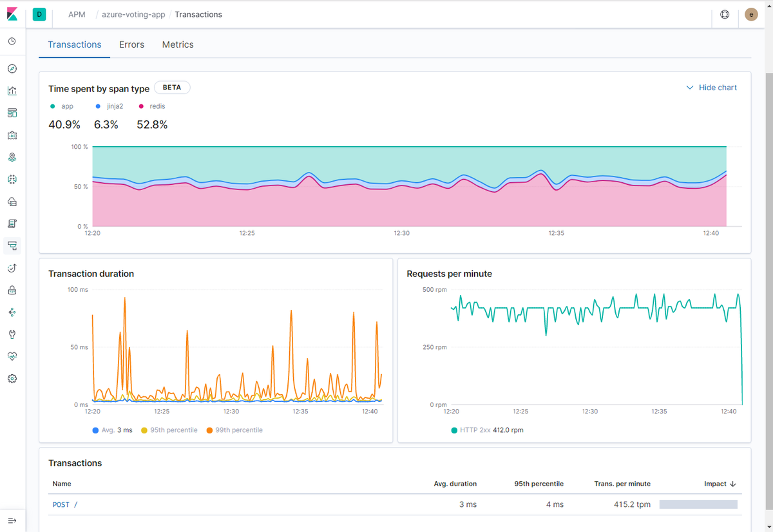
Task: Click the 3 ms avg. duration cell
Action: click(x=468, y=505)
